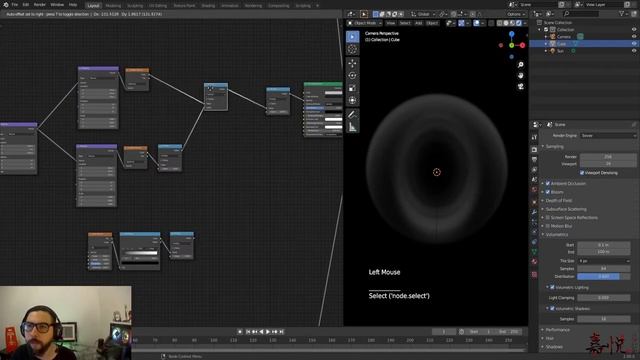Hide the Sun object via eye icon
Viewport: 640px width, 360px height.
[634, 51]
